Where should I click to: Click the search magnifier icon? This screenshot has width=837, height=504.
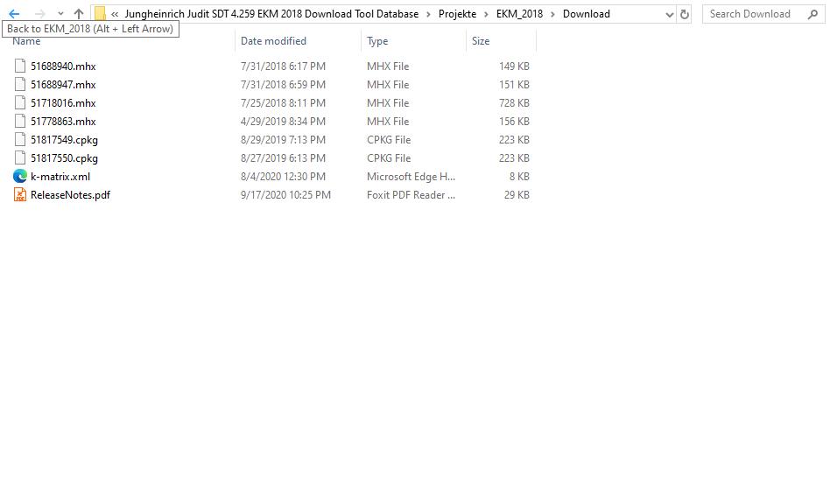[x=812, y=14]
